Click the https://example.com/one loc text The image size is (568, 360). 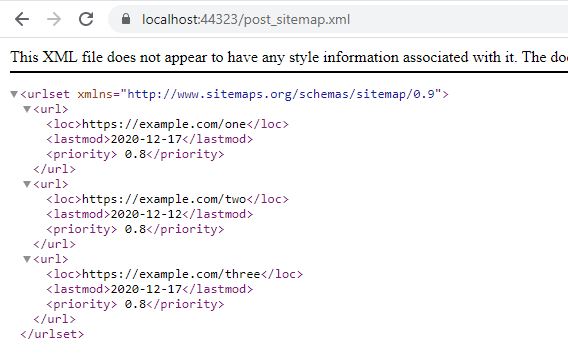(x=164, y=124)
